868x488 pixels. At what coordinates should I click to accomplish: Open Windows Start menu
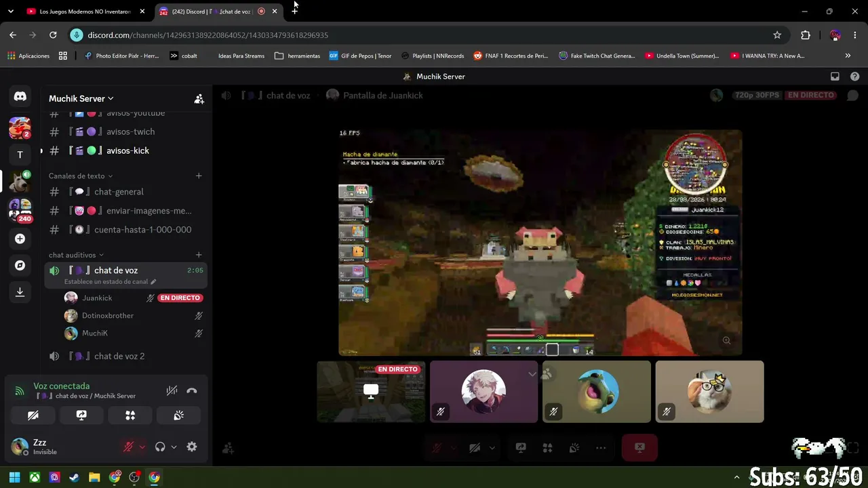pyautogui.click(x=14, y=477)
